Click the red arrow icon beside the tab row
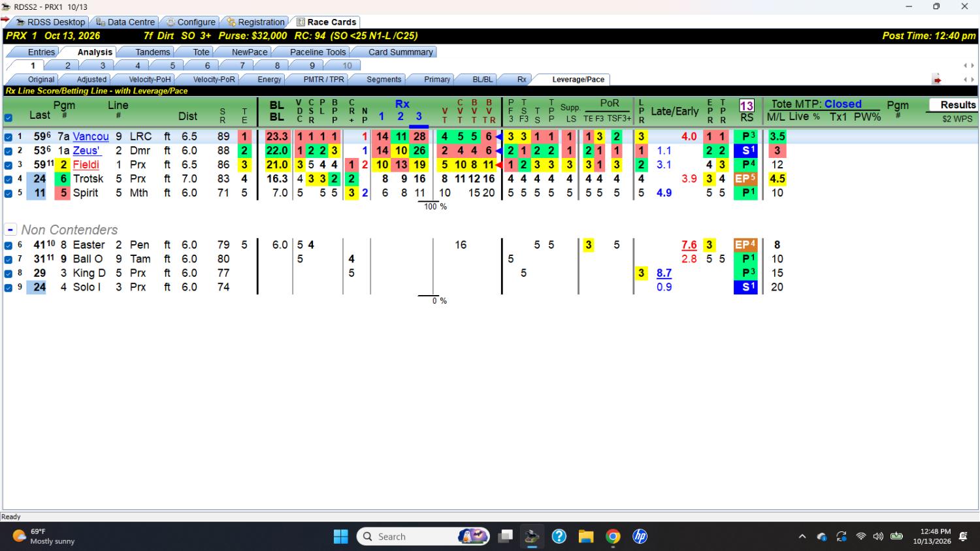The height and width of the screenshot is (551, 980). click(937, 80)
